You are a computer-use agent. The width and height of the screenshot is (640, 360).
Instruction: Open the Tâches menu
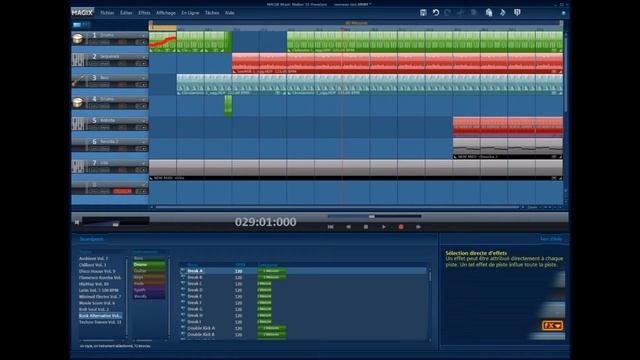(212, 13)
